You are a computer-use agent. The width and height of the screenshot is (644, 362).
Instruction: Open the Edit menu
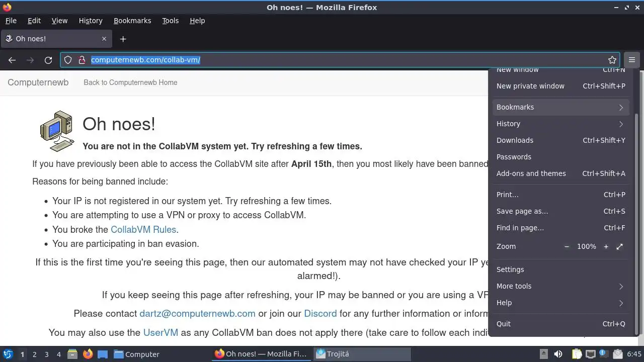[34, 21]
